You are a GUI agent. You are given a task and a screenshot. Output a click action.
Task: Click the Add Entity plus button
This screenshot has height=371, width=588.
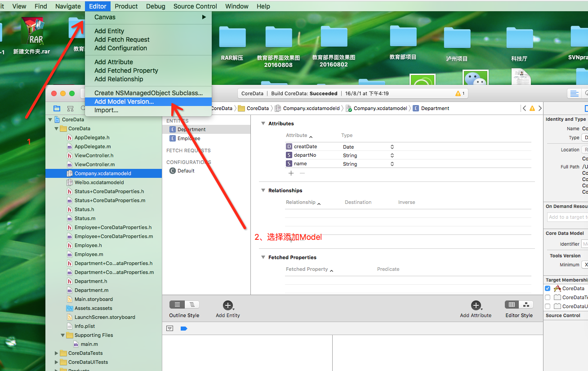click(227, 305)
